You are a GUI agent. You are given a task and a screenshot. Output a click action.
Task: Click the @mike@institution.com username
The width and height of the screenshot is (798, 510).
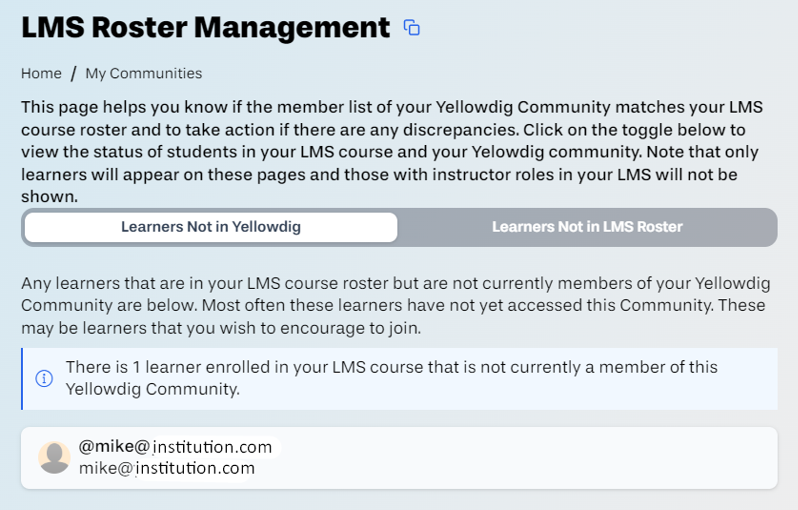(176, 446)
